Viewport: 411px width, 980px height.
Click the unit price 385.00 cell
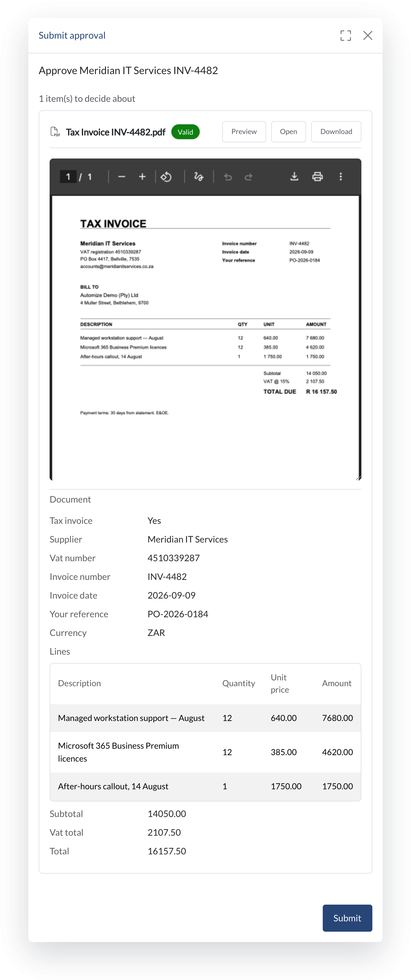284,752
